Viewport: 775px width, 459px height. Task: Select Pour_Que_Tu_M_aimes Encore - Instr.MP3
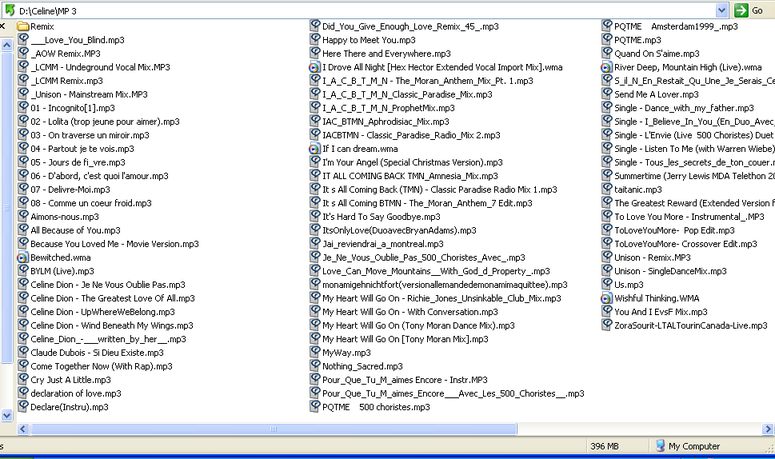[405, 380]
